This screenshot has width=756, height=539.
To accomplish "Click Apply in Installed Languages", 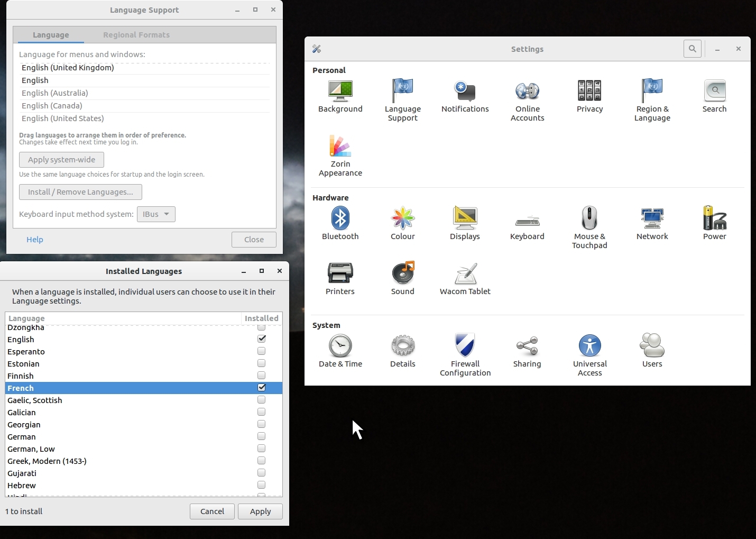I will (x=260, y=511).
